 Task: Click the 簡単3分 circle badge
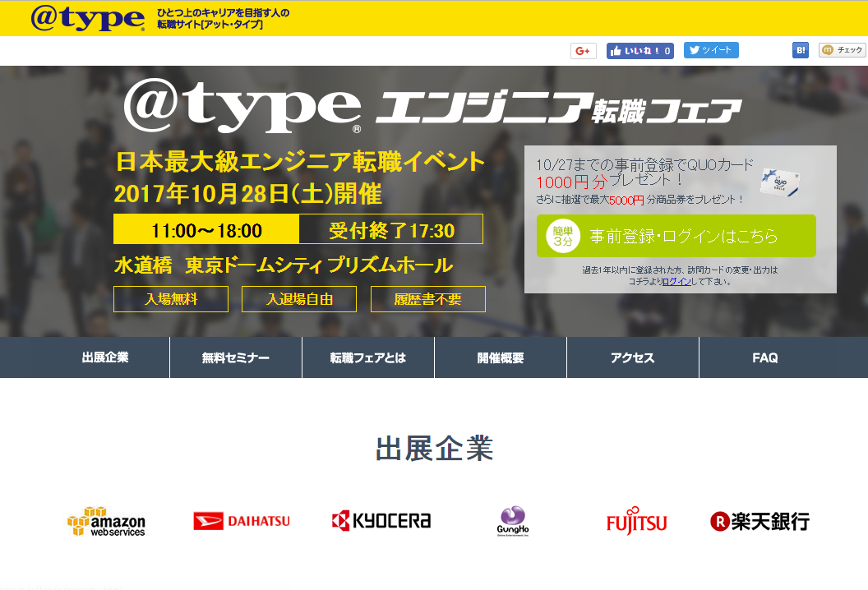[x=563, y=237]
